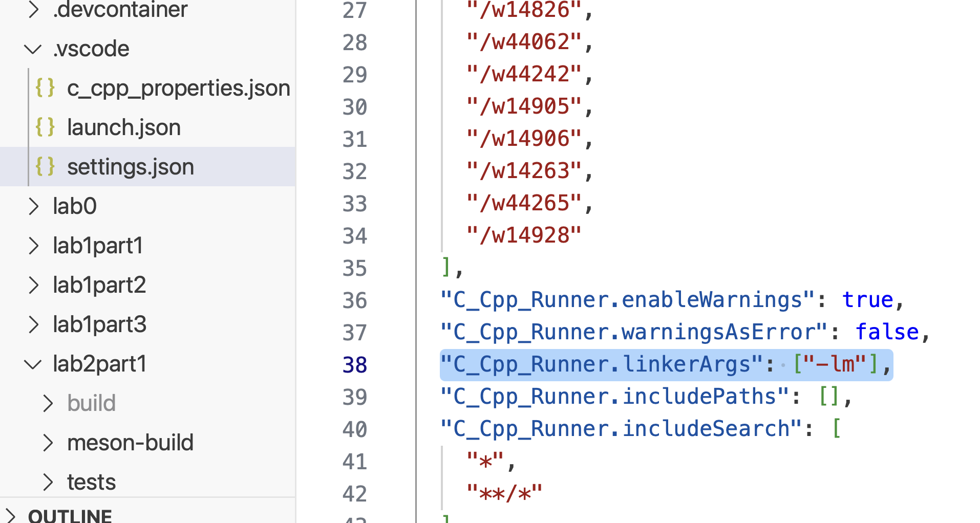Click the false value for warningsAsError

coord(887,332)
